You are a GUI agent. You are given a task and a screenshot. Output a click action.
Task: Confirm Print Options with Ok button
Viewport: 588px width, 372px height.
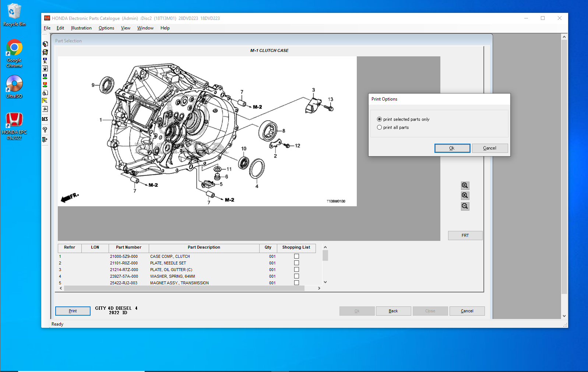[x=452, y=148]
